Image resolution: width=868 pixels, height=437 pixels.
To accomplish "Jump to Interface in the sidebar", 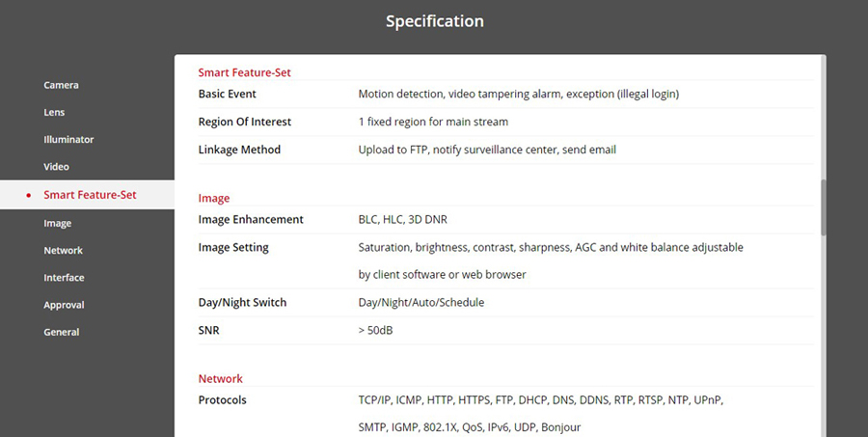I will 64,278.
